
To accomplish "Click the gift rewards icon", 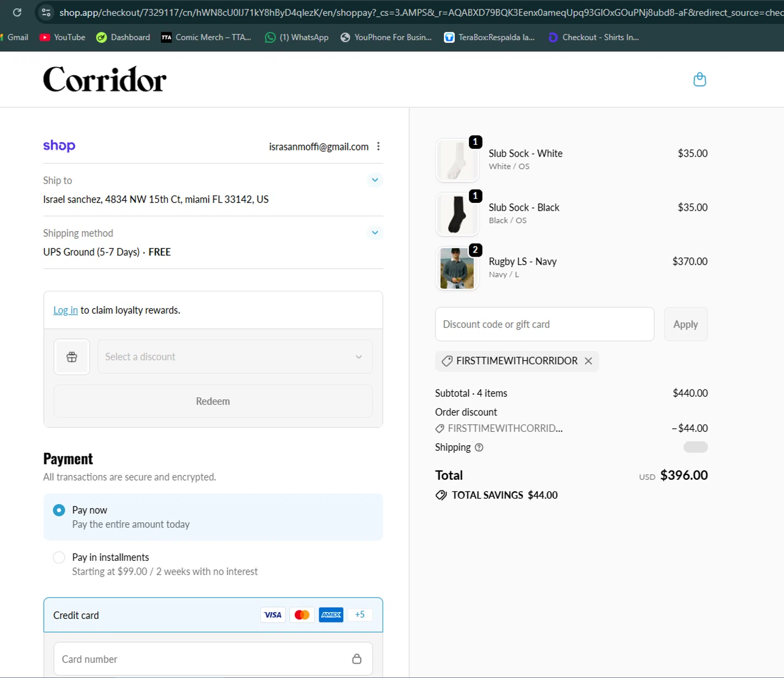I will click(72, 357).
